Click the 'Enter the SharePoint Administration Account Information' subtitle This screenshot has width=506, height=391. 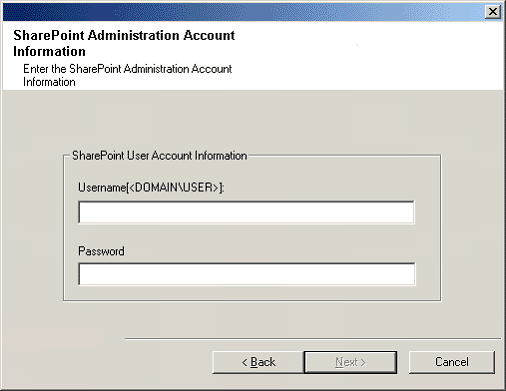[127, 75]
